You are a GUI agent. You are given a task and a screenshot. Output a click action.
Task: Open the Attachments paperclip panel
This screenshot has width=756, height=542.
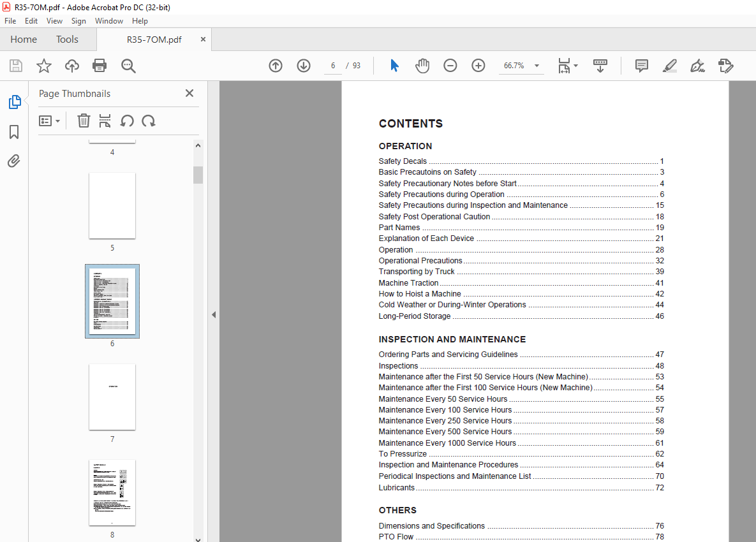click(x=14, y=161)
